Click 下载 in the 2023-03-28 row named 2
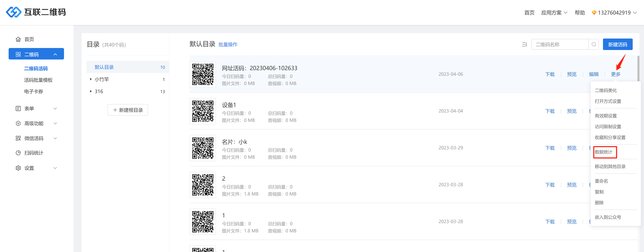 [550, 185]
